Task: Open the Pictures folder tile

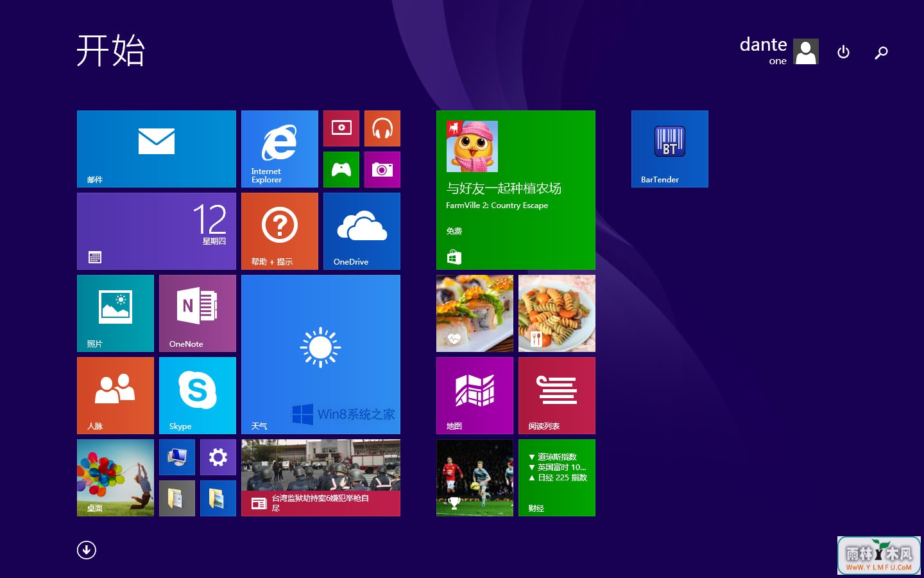Action: [x=218, y=498]
